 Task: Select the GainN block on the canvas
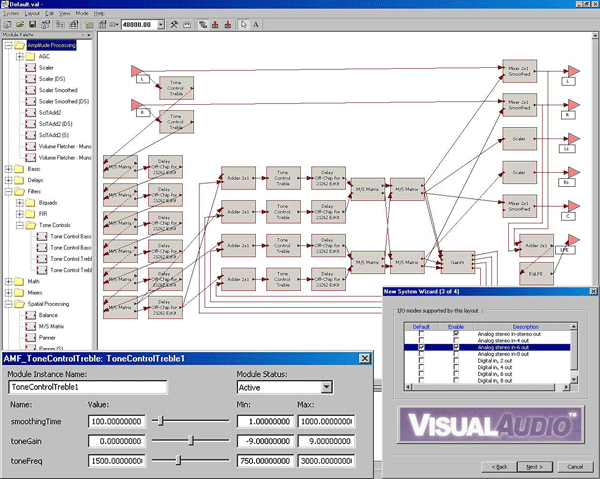tap(458, 262)
